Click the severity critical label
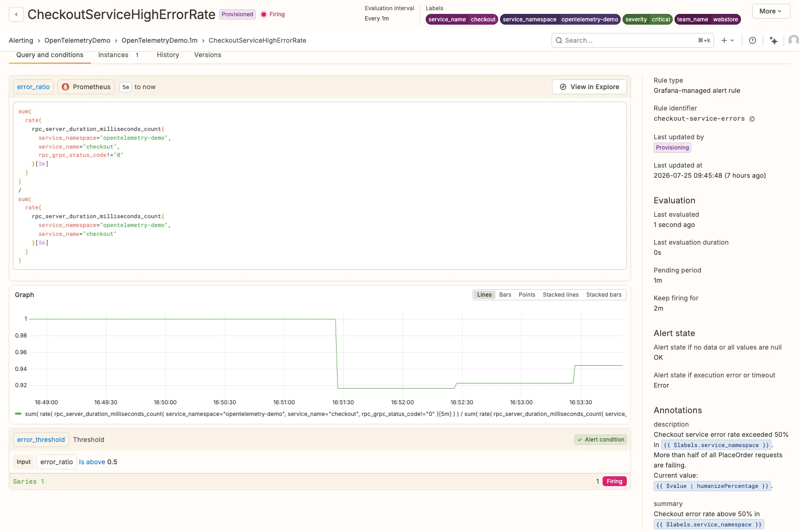The width and height of the screenshot is (799, 532). (648, 19)
